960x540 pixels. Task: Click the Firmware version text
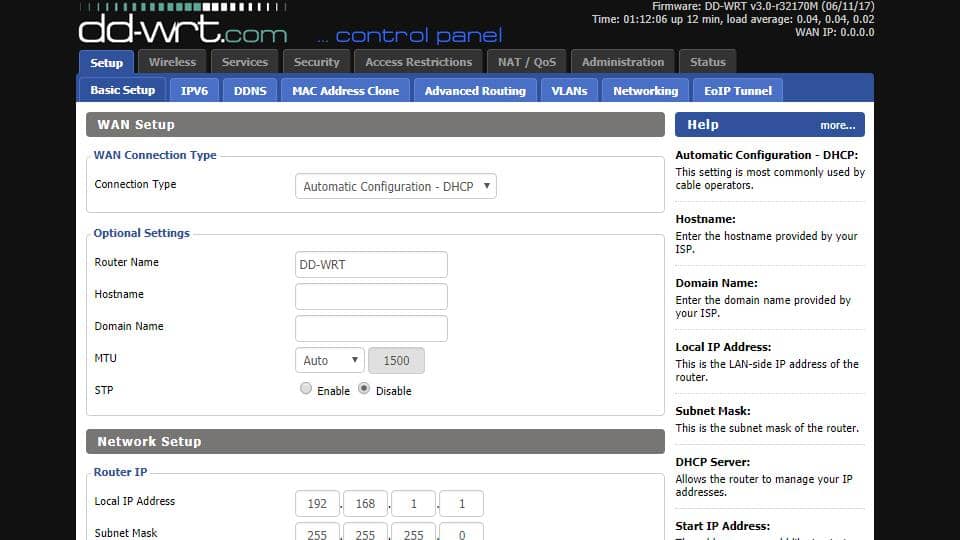pyautogui.click(x=763, y=6)
